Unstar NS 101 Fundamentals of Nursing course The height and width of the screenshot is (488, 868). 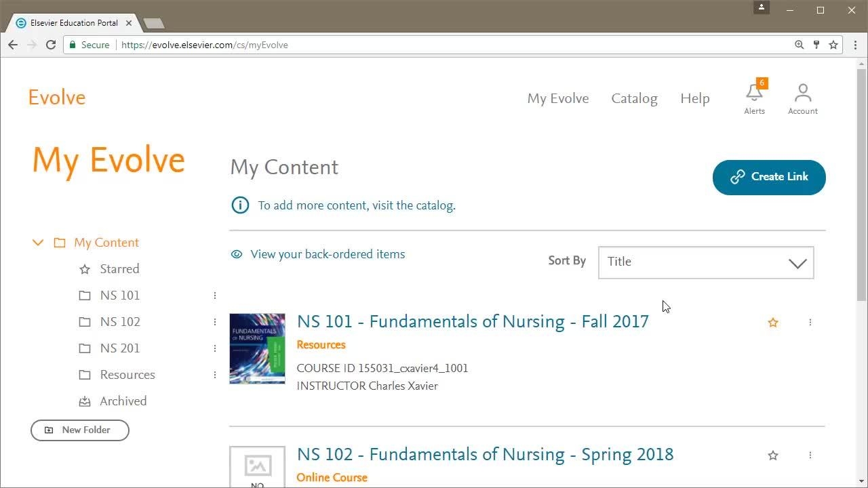click(x=772, y=323)
